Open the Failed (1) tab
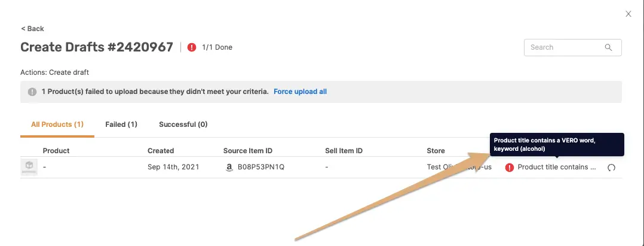The width and height of the screenshot is (644, 246). 121,124
